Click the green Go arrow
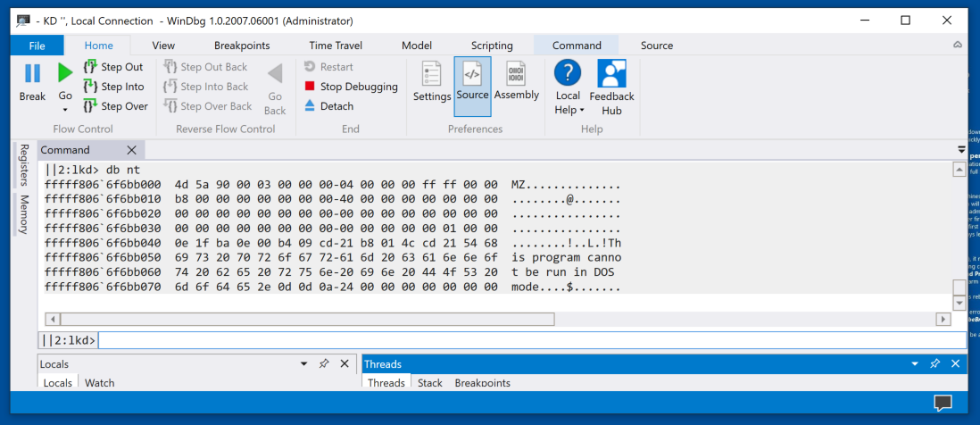Viewport: 980px width, 425px height. pyautogui.click(x=65, y=73)
